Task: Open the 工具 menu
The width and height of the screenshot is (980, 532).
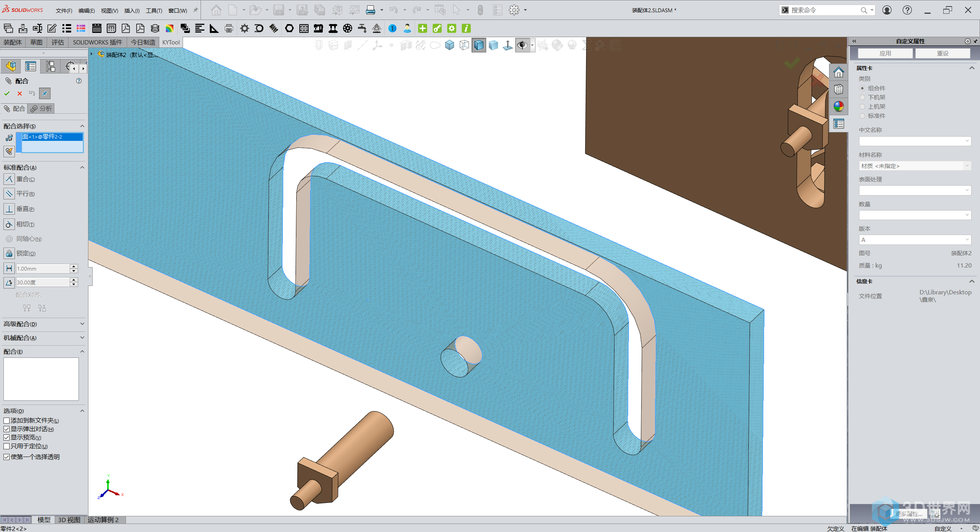Action: point(154,10)
